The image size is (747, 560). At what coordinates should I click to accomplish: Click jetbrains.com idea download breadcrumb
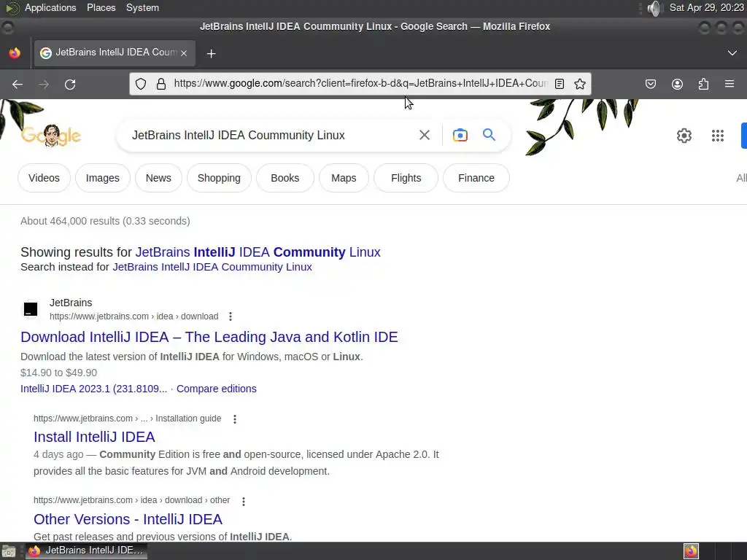click(x=134, y=316)
